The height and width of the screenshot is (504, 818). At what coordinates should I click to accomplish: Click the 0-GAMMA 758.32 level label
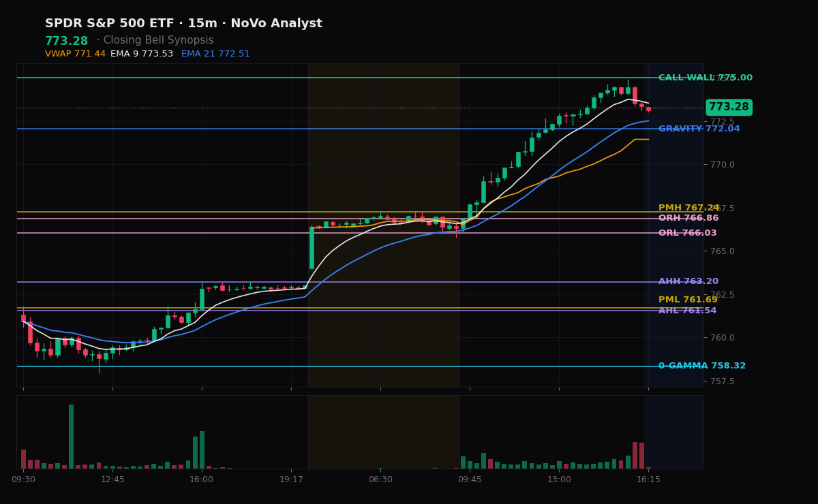[x=702, y=366]
